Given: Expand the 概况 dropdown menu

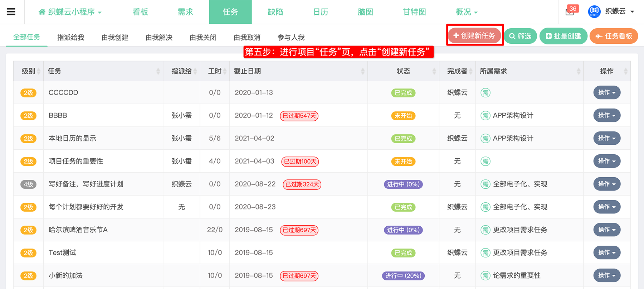Looking at the screenshot, I should pos(467,12).
